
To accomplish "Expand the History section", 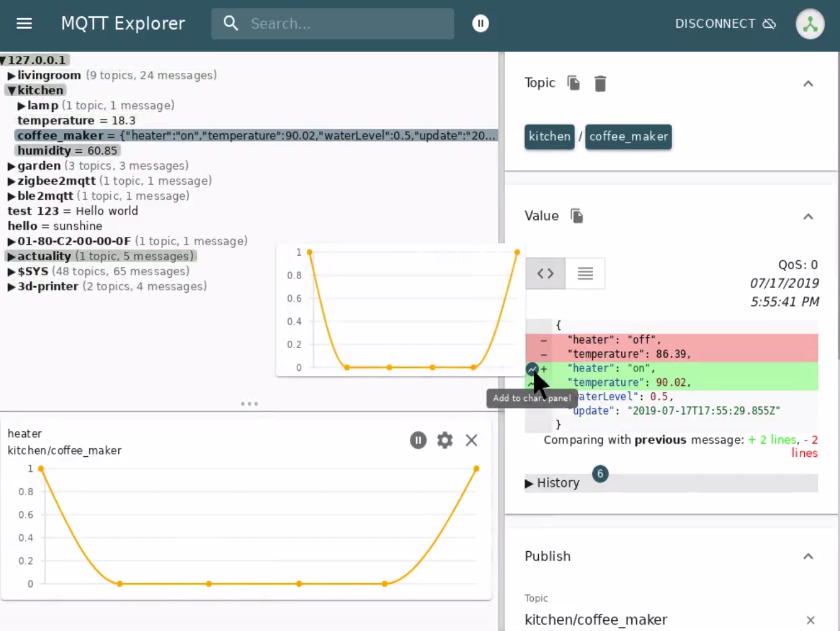I will pyautogui.click(x=529, y=483).
